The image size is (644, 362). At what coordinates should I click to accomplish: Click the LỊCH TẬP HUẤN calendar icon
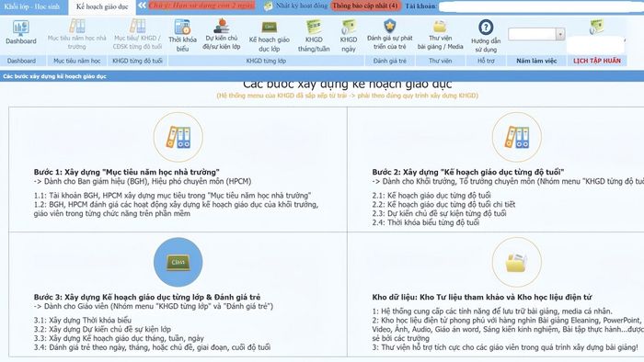coord(596,27)
